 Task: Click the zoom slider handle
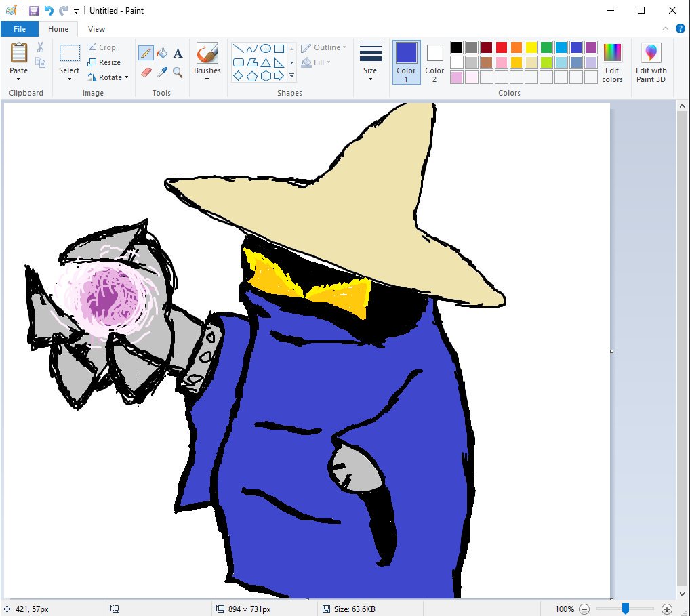pyautogui.click(x=626, y=609)
